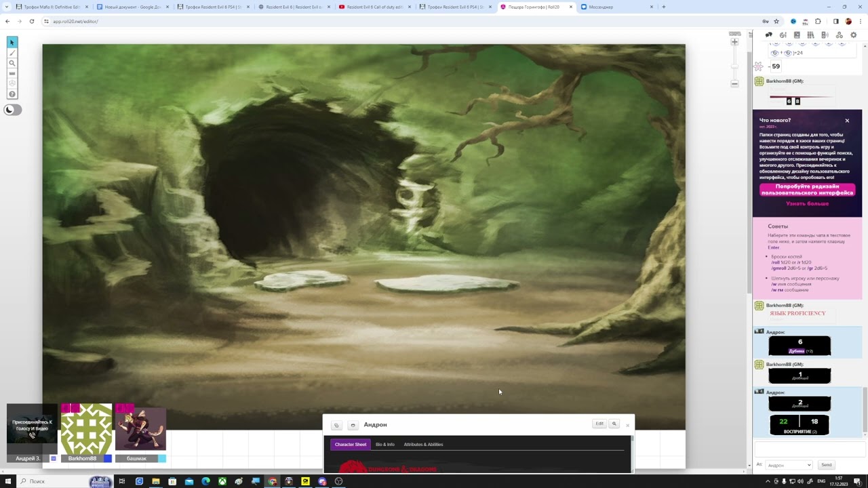Bookmark this page with the star icon
The image size is (868, 488).
[x=776, y=21]
